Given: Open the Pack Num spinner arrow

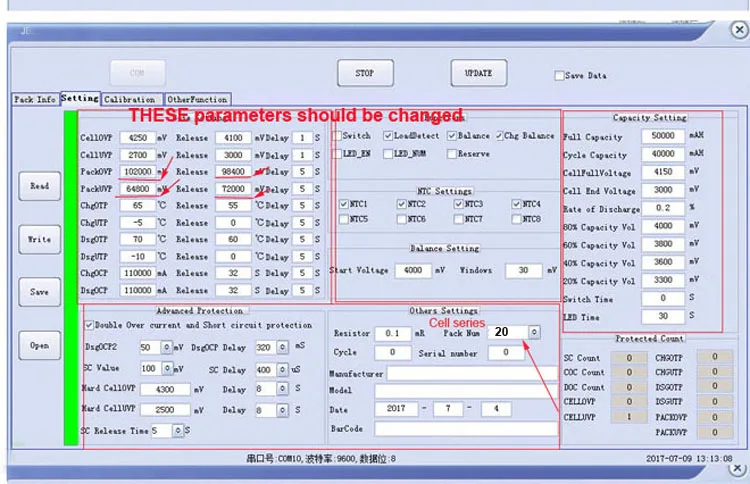Looking at the screenshot, I should click(x=534, y=331).
